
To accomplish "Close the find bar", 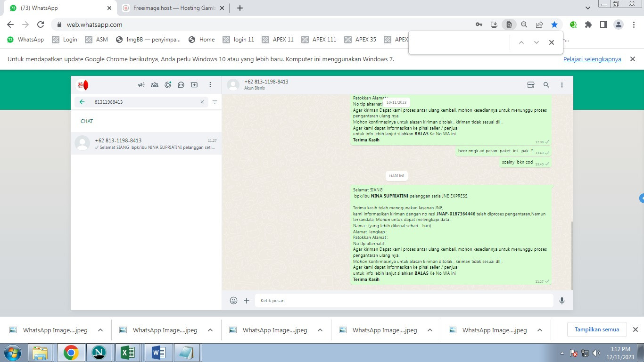I will [x=552, y=42].
